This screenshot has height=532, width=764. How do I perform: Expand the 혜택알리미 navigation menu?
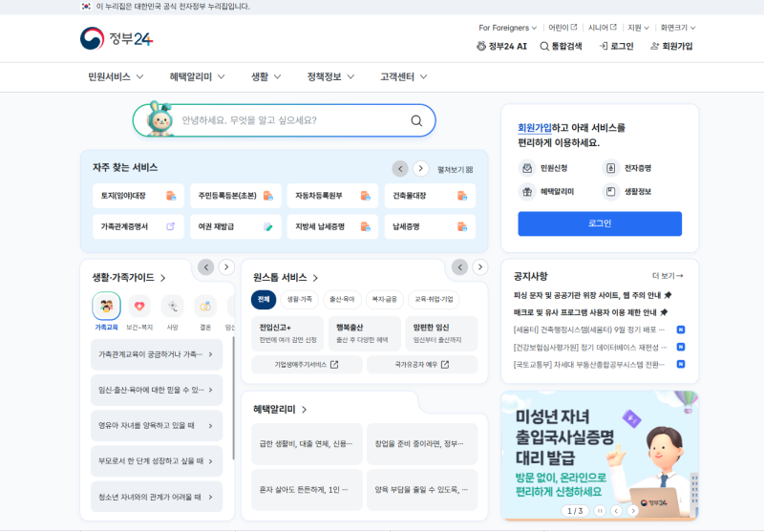[197, 77]
